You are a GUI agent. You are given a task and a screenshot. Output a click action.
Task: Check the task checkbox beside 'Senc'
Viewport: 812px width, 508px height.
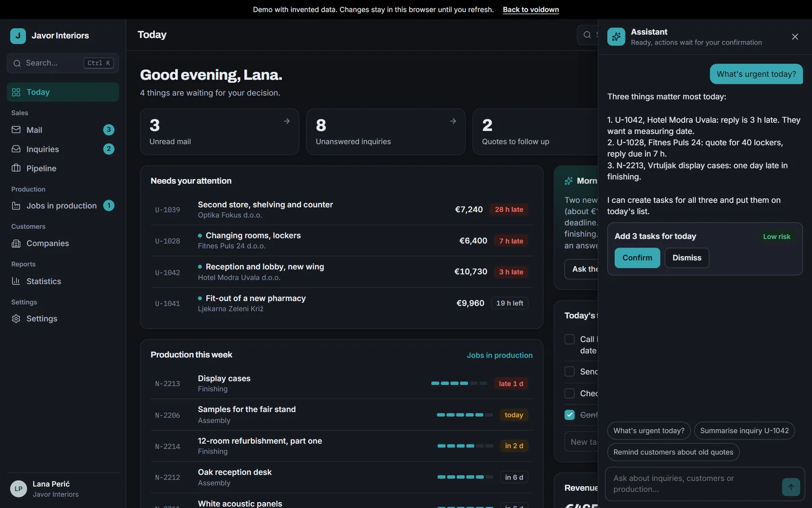coord(569,372)
